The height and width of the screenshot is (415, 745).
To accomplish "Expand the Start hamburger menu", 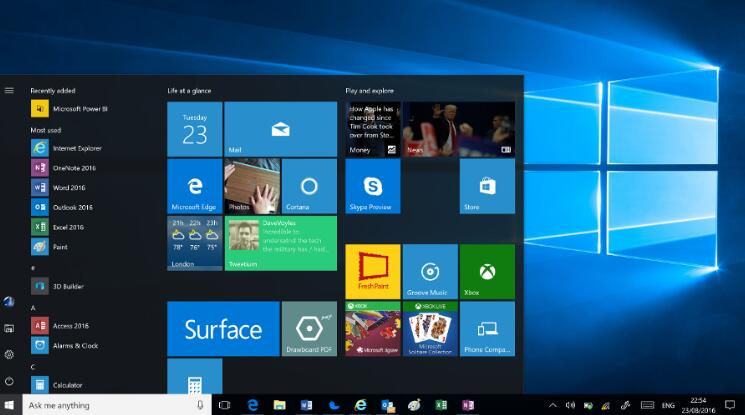I will pyautogui.click(x=9, y=90).
